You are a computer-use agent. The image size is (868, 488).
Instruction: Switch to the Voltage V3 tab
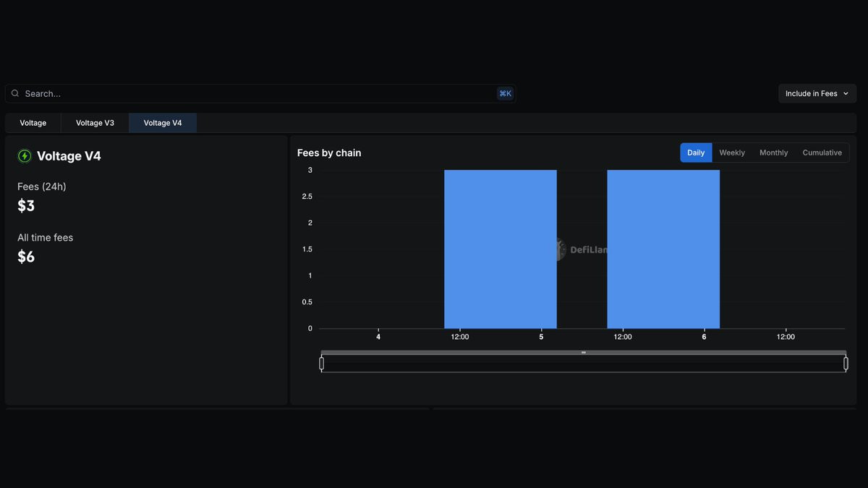(95, 123)
